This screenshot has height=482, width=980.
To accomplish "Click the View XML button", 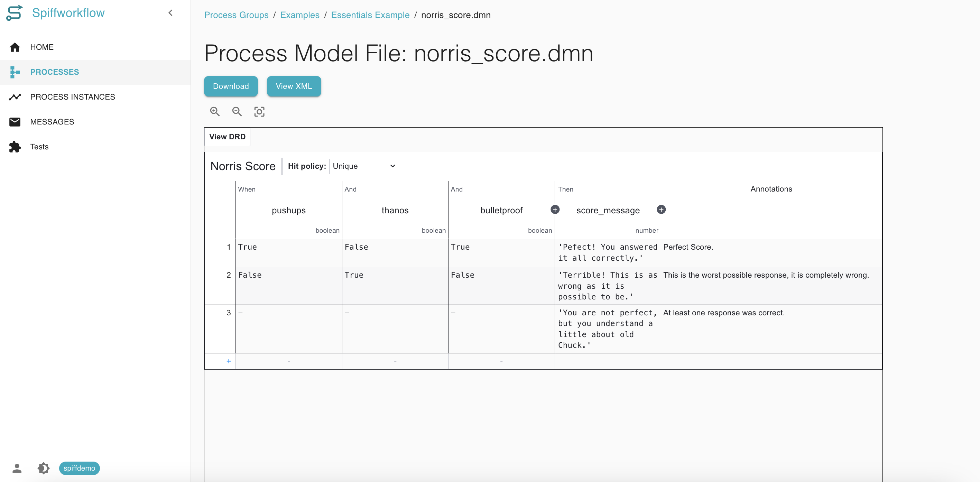I will click(294, 86).
